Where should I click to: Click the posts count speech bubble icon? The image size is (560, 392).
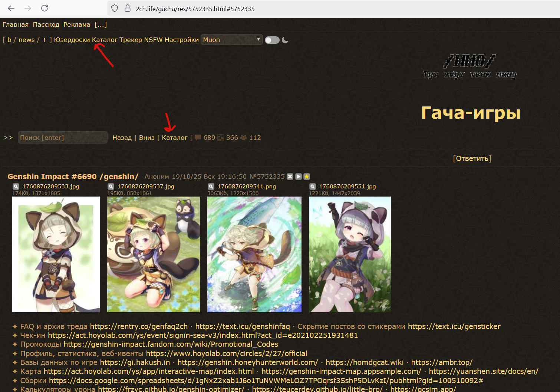tap(198, 138)
